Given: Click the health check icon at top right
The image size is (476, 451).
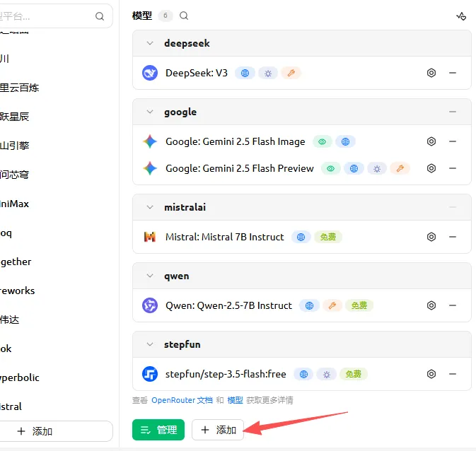Looking at the screenshot, I should tap(461, 16).
